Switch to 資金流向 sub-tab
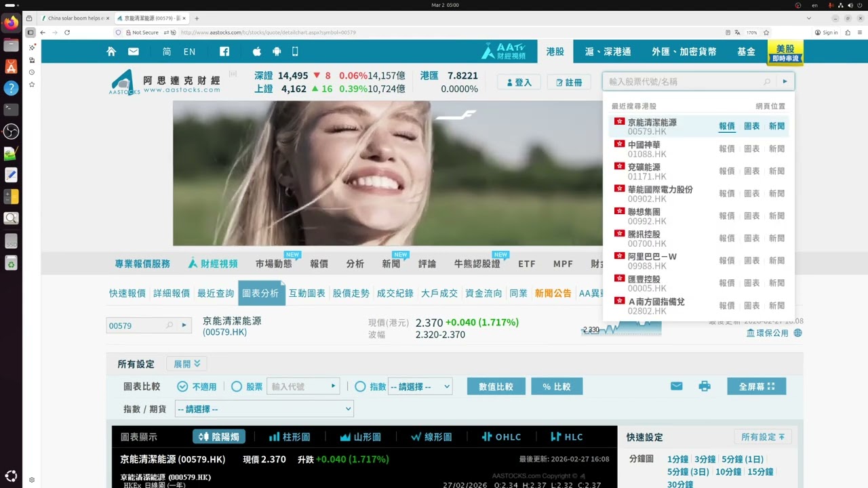 pos(484,293)
